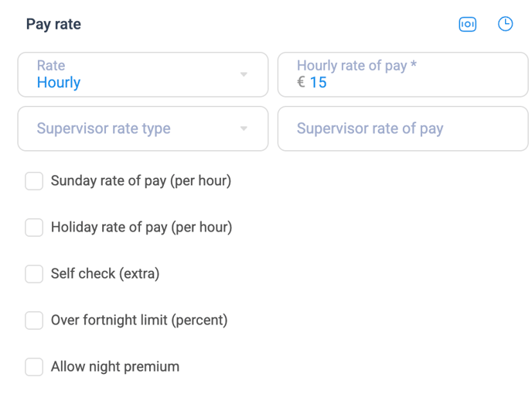Screen dimensions: 532x401
Task: Toggle the Over fortnight limit checkbox
Action: 34,320
